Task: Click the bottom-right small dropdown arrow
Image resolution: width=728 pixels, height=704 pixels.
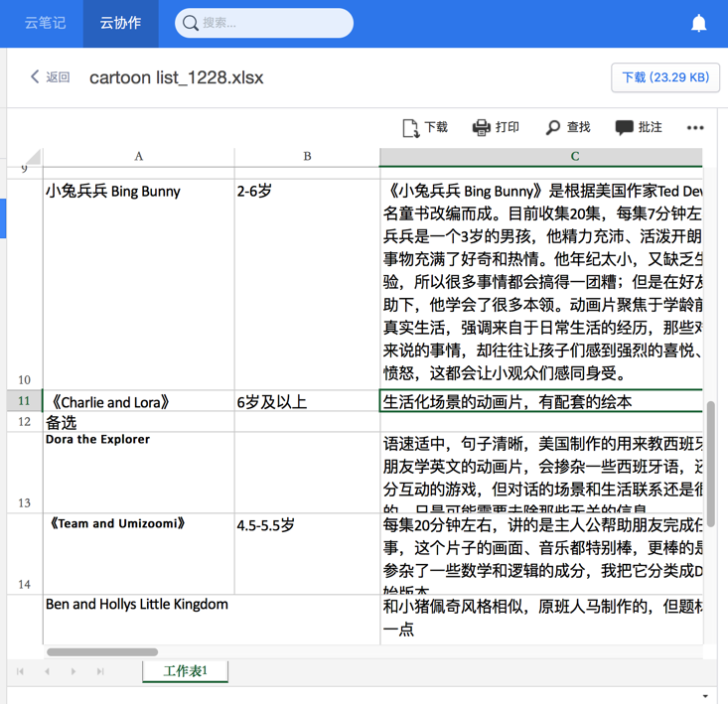Action: [705, 696]
